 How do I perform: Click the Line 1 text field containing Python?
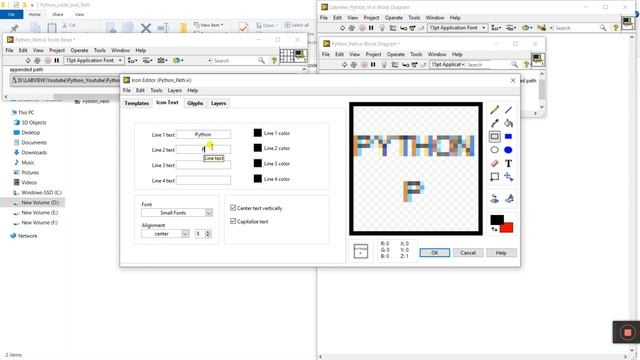tap(203, 134)
